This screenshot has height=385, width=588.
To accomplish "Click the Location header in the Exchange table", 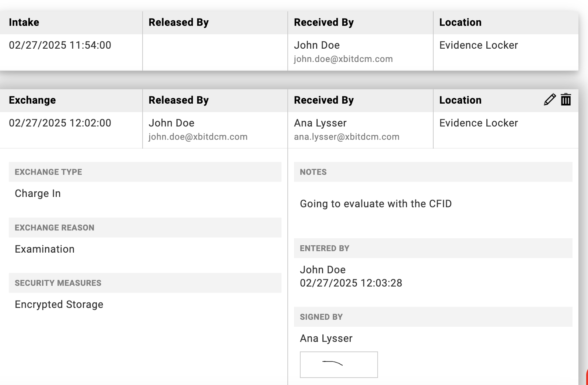I will click(x=460, y=100).
